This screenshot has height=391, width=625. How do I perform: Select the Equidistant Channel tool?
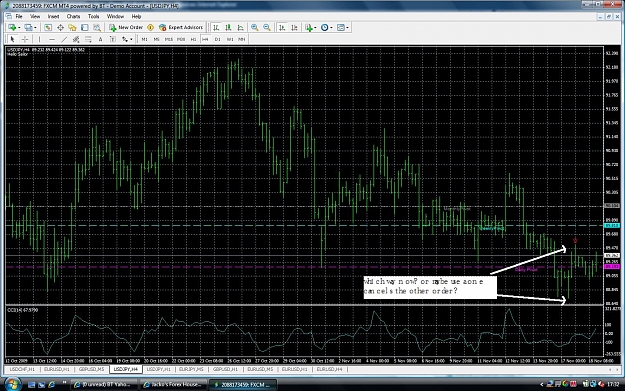coord(76,39)
